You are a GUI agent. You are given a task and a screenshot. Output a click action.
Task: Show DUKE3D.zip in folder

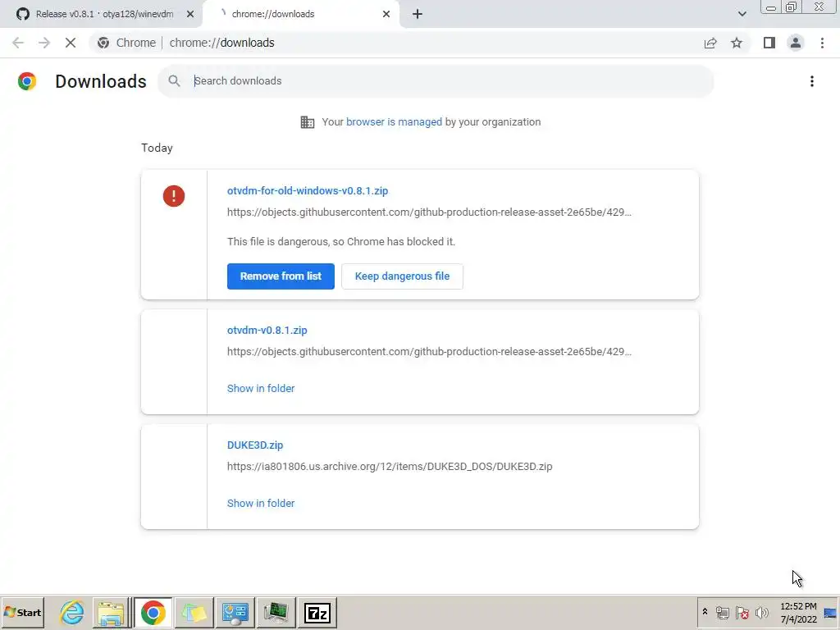pos(261,503)
